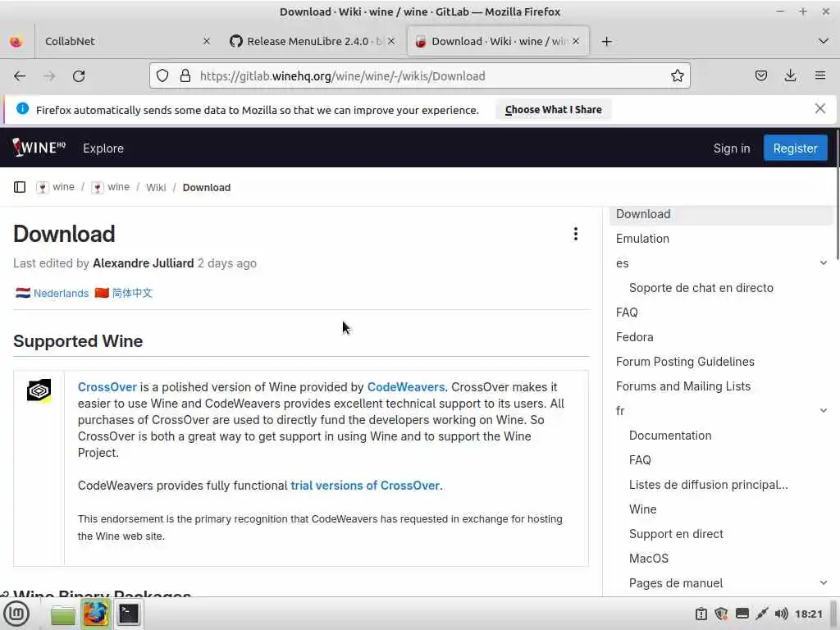Show site security lock information
This screenshot has height=630, width=840.
(185, 76)
